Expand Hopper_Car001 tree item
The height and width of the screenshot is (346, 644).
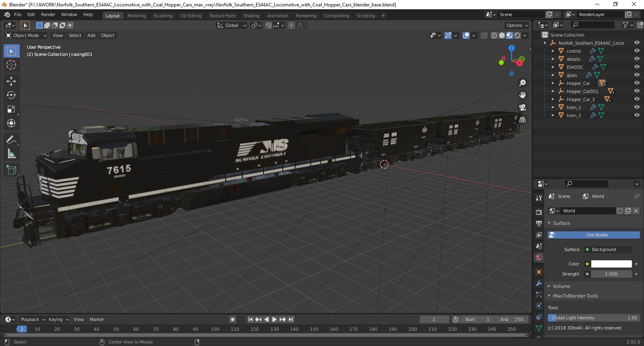(x=553, y=91)
